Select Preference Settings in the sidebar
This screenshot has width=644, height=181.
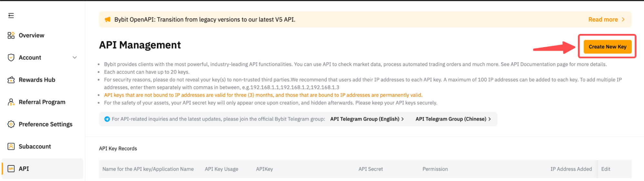point(45,124)
